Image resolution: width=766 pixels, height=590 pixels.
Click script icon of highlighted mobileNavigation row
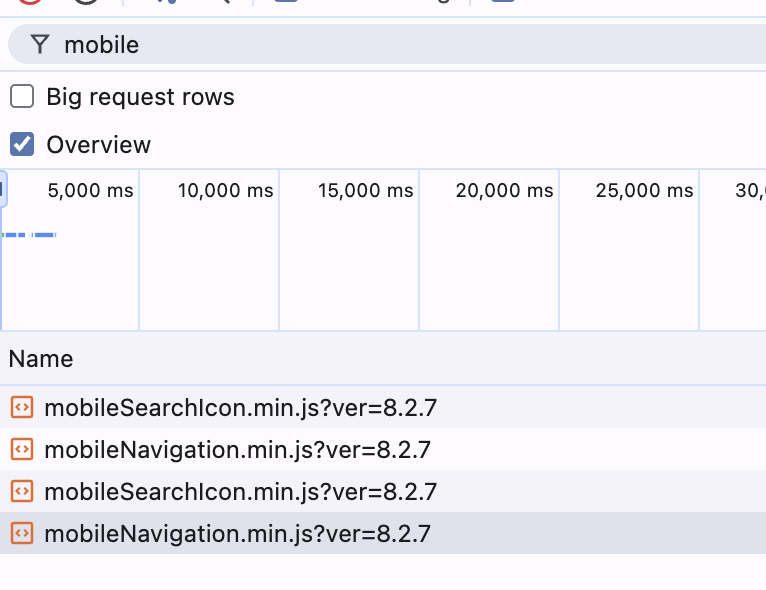click(21, 533)
